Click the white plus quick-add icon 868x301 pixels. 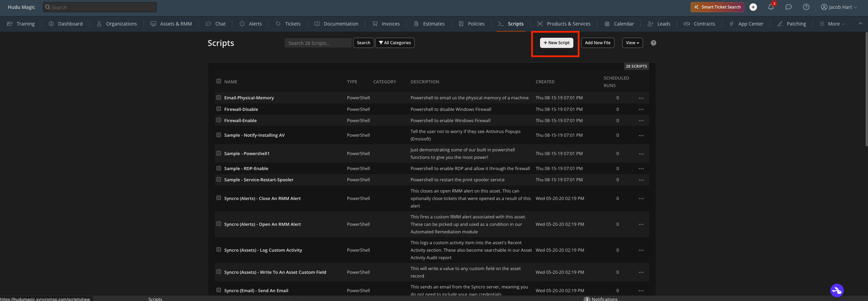coord(753,7)
